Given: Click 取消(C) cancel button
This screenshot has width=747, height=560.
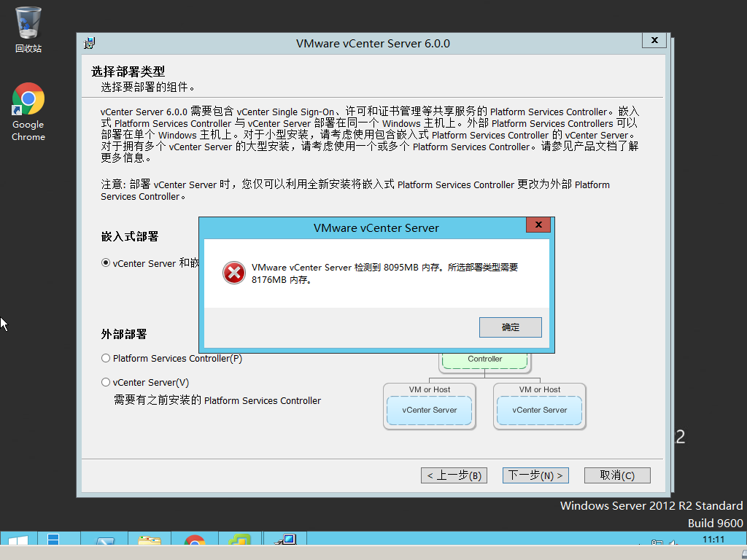Looking at the screenshot, I should [x=617, y=475].
